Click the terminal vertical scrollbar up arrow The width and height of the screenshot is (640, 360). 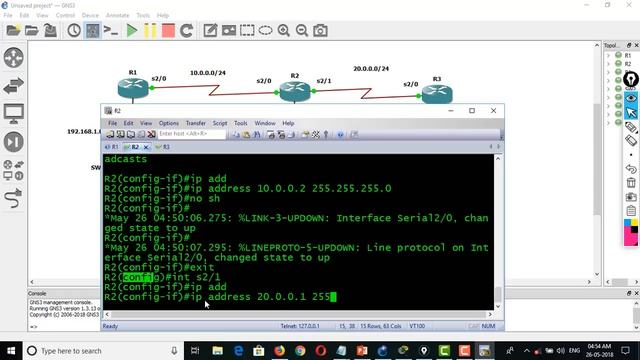click(498, 158)
